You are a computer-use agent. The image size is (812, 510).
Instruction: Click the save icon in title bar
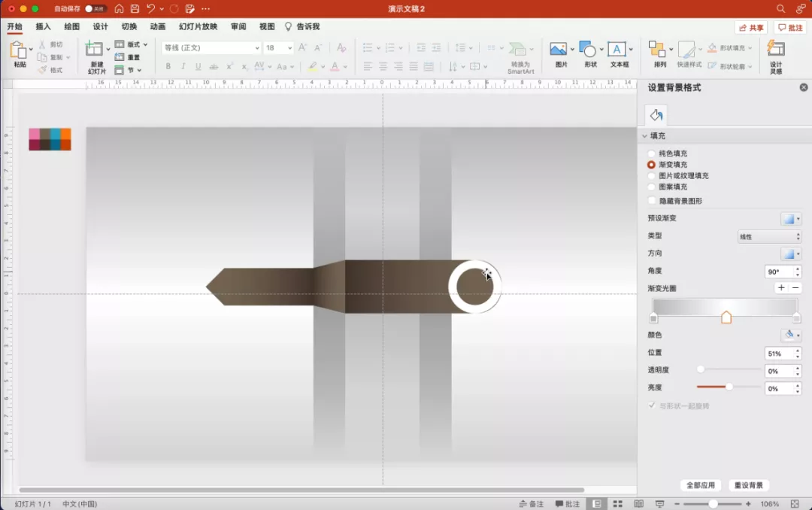pos(135,8)
